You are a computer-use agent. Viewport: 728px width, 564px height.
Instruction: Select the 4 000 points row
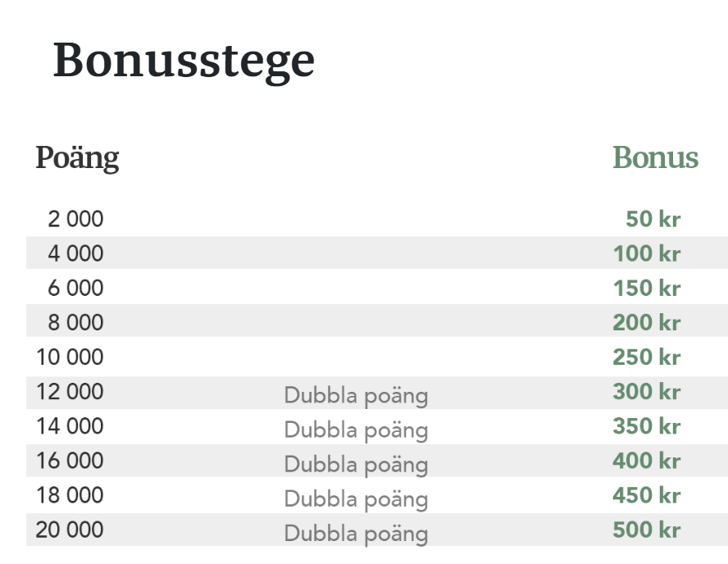click(x=377, y=253)
